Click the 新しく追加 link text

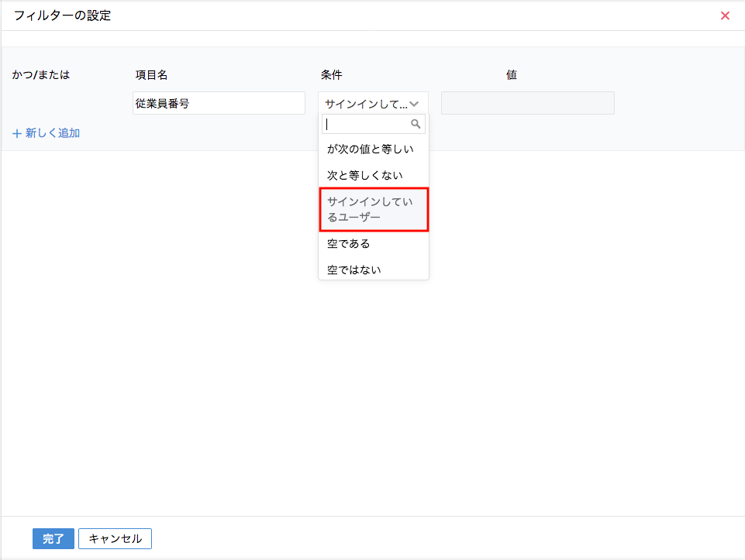(x=53, y=133)
